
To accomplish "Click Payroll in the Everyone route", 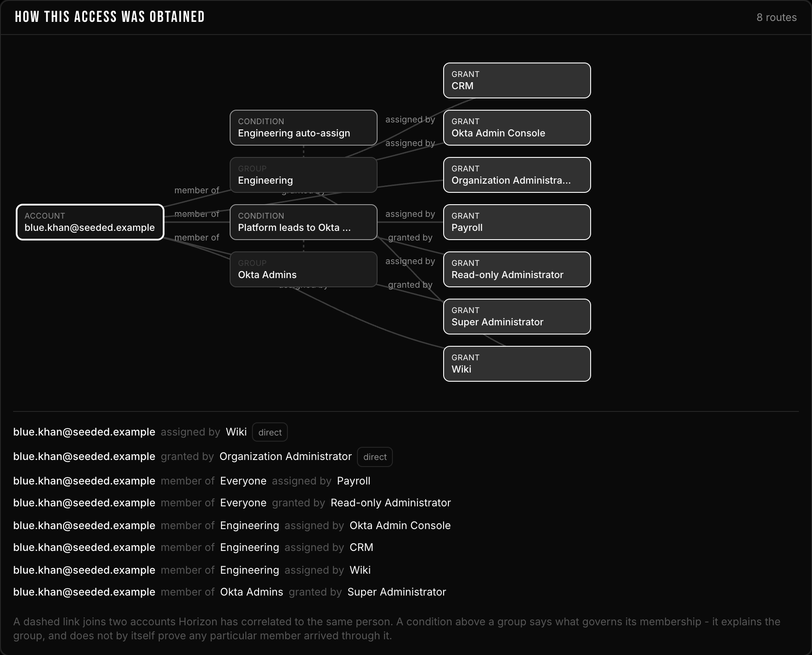I will 353,481.
